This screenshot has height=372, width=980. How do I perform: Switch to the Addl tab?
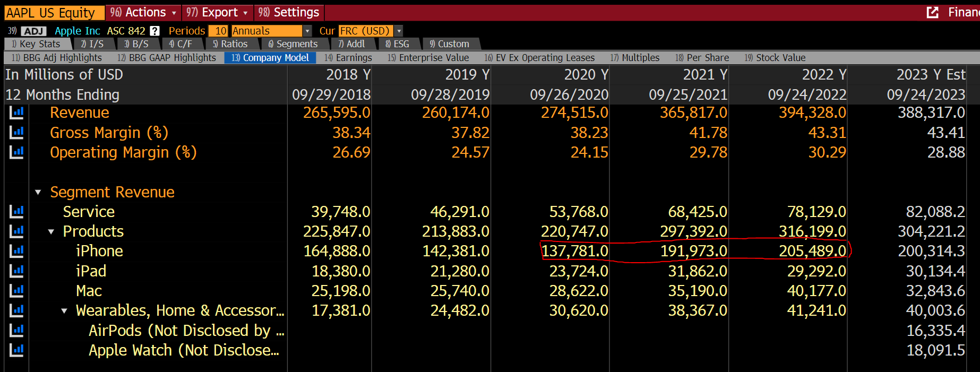coord(352,44)
